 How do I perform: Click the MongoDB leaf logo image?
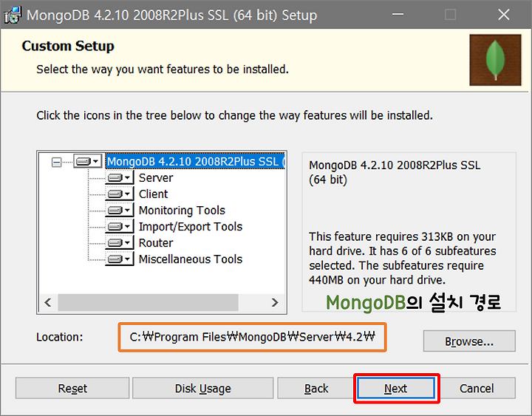pos(495,60)
